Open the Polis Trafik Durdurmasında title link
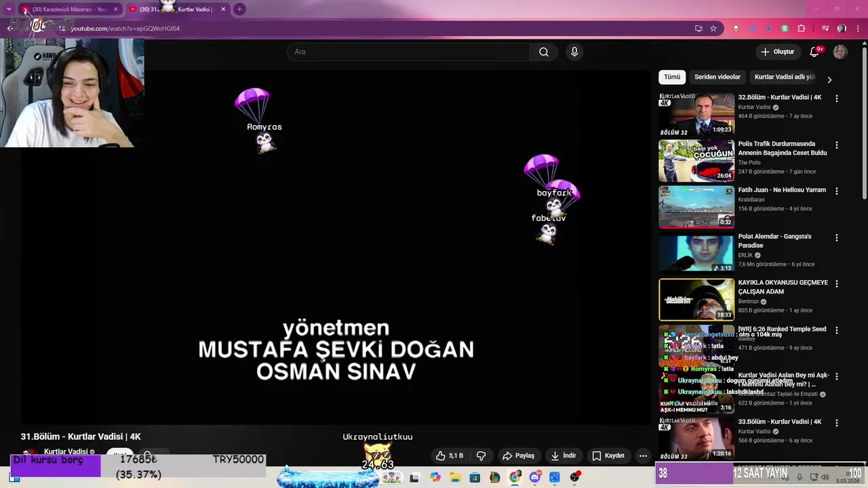The image size is (868, 488). (783, 148)
